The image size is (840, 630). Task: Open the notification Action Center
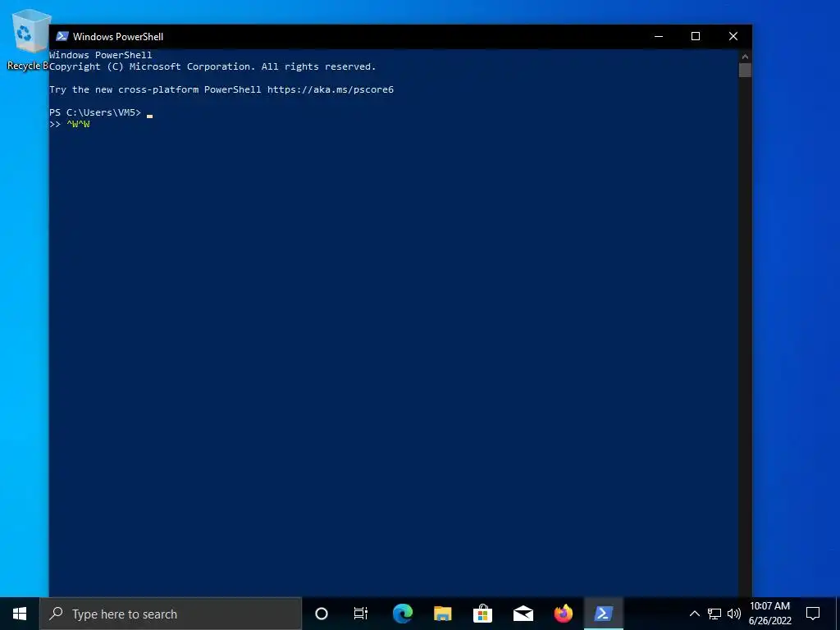click(x=813, y=614)
